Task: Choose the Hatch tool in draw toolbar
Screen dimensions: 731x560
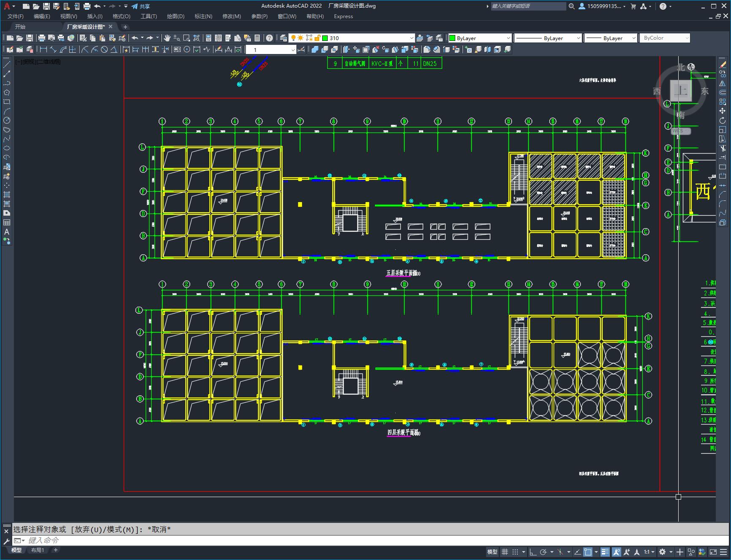Action: (7, 195)
